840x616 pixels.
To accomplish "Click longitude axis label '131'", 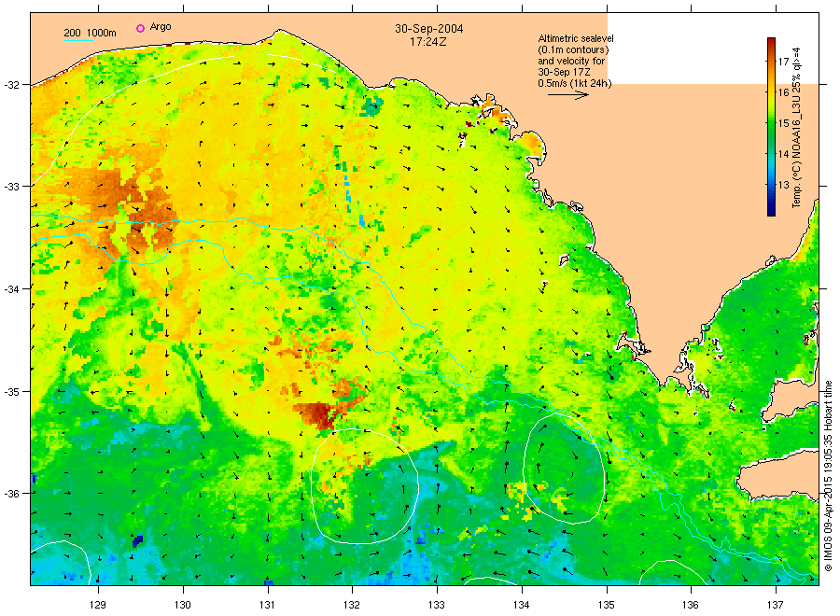I will (267, 605).
